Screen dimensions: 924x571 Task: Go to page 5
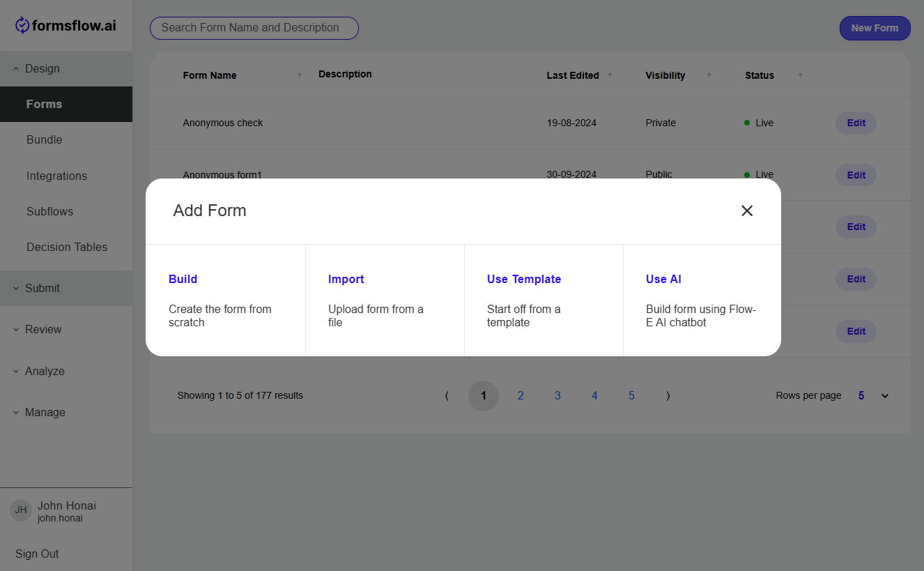point(631,395)
